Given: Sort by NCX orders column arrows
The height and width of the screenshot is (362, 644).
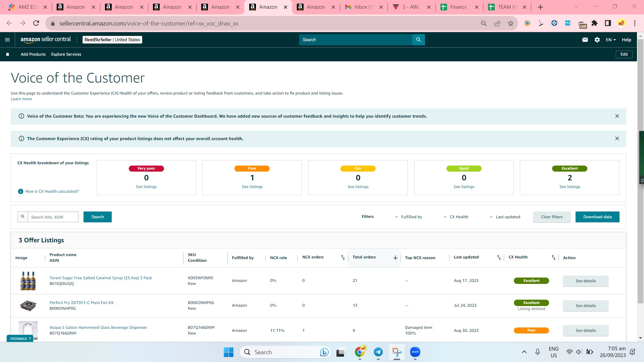Looking at the screenshot, I should coord(343,257).
